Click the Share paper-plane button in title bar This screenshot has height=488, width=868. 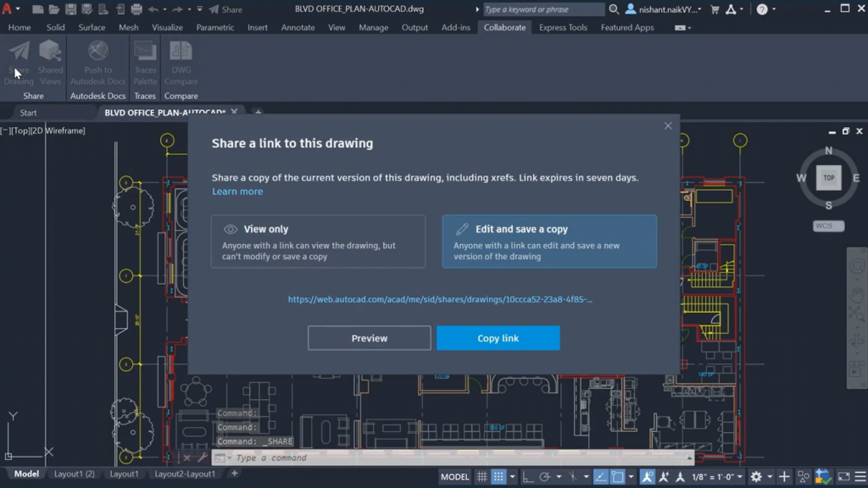(225, 9)
